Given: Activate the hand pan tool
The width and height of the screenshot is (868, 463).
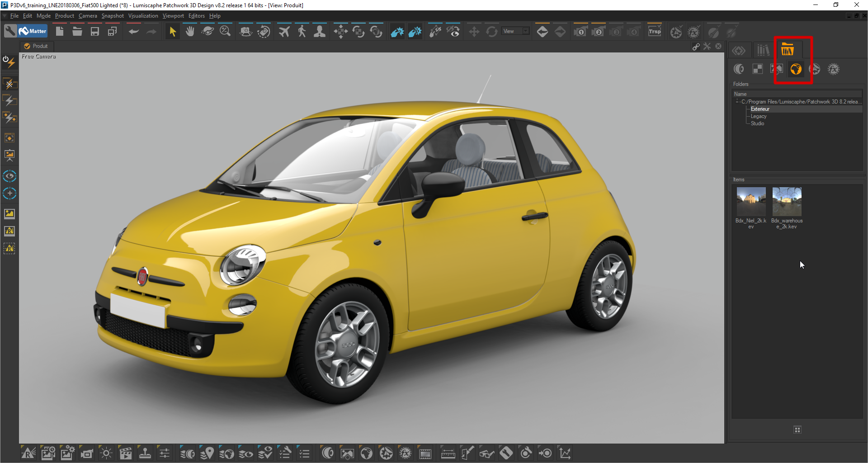Looking at the screenshot, I should pyautogui.click(x=190, y=32).
